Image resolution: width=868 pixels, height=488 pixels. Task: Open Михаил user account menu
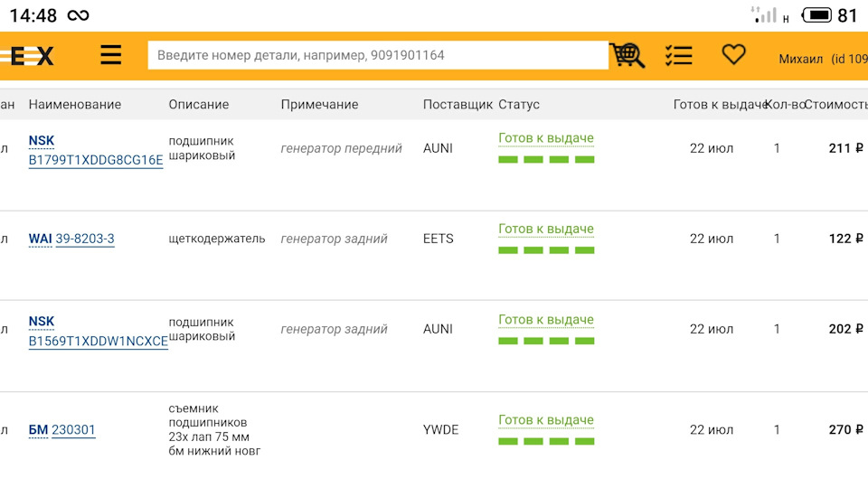pyautogui.click(x=821, y=59)
